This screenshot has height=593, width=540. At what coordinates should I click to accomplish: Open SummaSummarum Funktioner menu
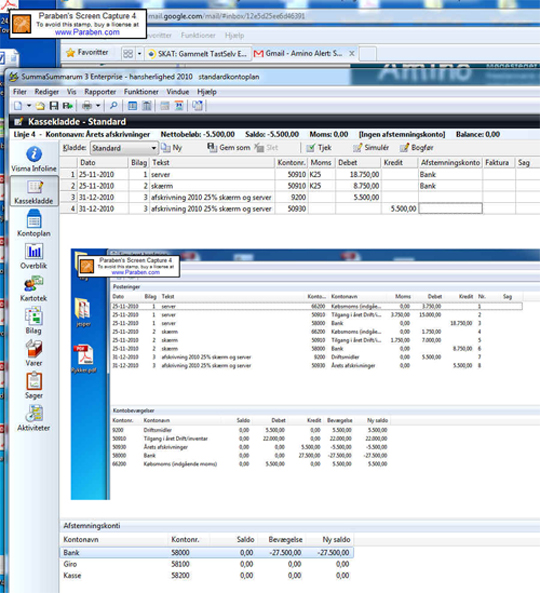point(141,92)
